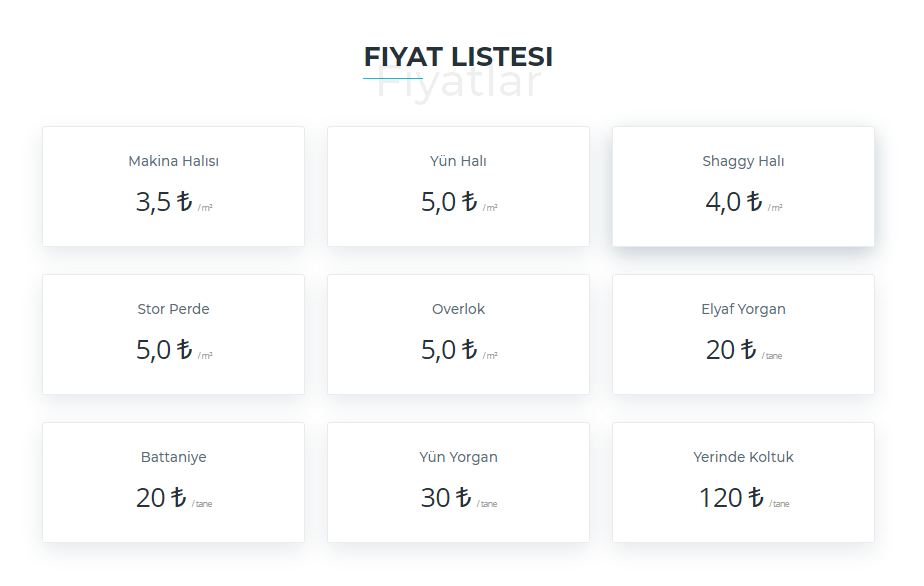Open the Battaniye price card

tap(173, 482)
